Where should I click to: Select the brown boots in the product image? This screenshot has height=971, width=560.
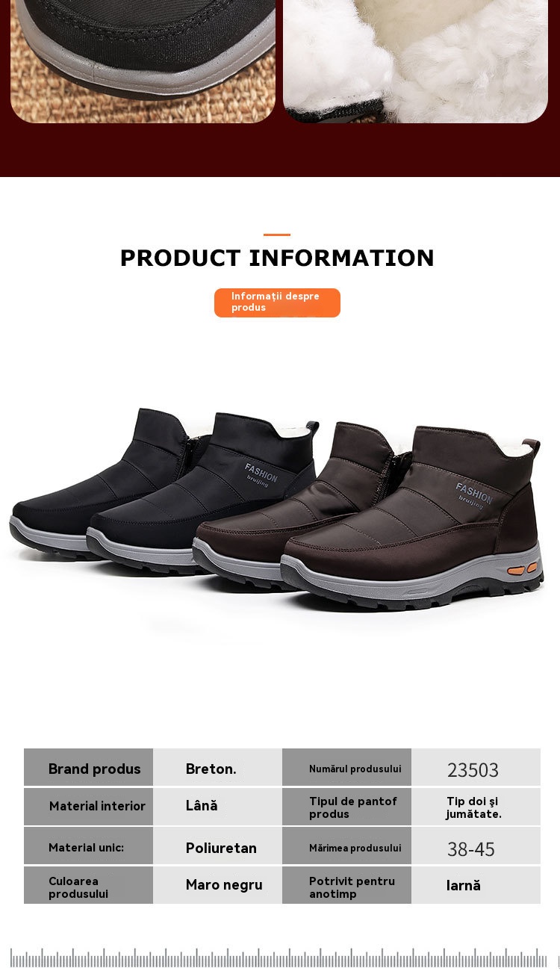(370, 515)
